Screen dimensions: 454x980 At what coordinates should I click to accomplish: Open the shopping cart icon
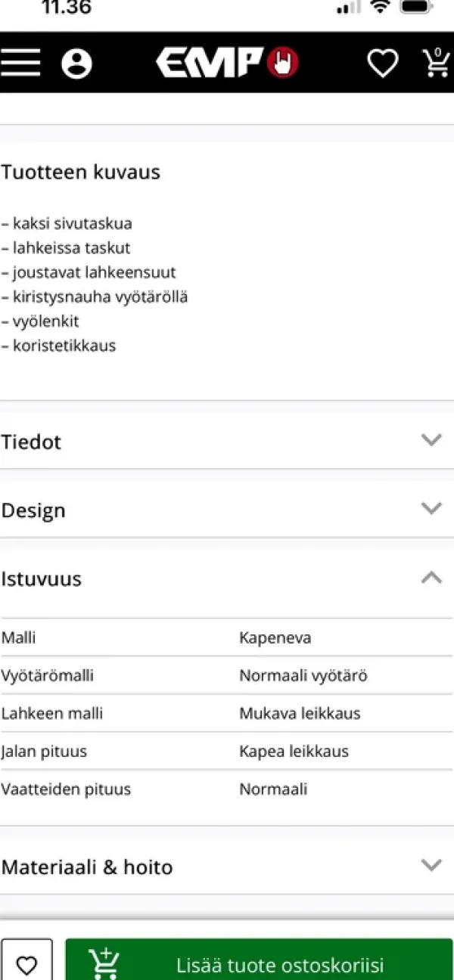click(x=436, y=63)
